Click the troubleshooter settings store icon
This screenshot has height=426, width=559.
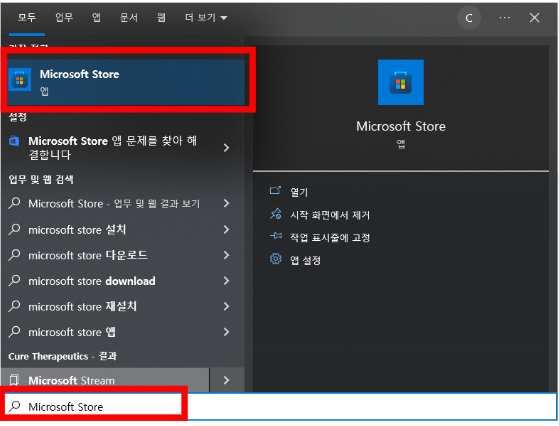[14, 141]
